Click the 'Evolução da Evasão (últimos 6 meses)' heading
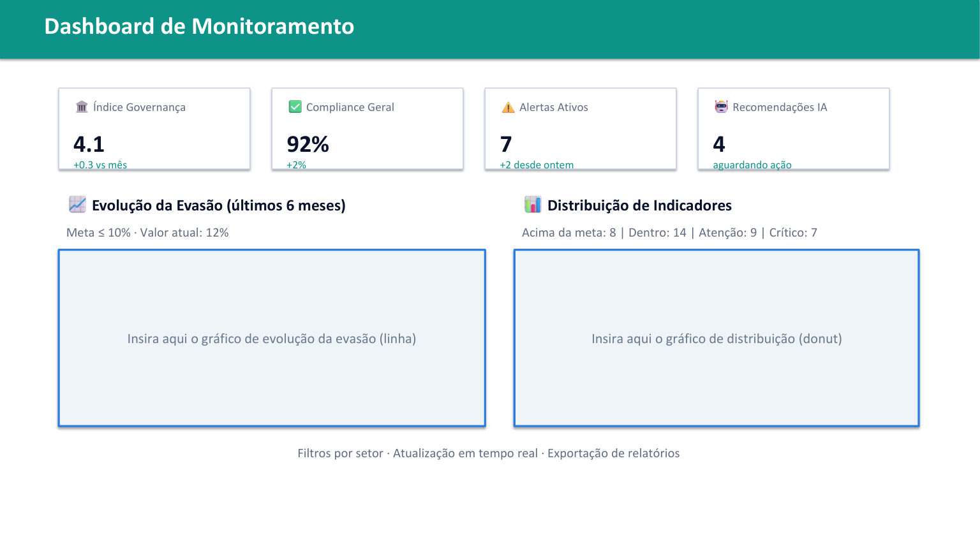This screenshot has width=980, height=551. (219, 205)
